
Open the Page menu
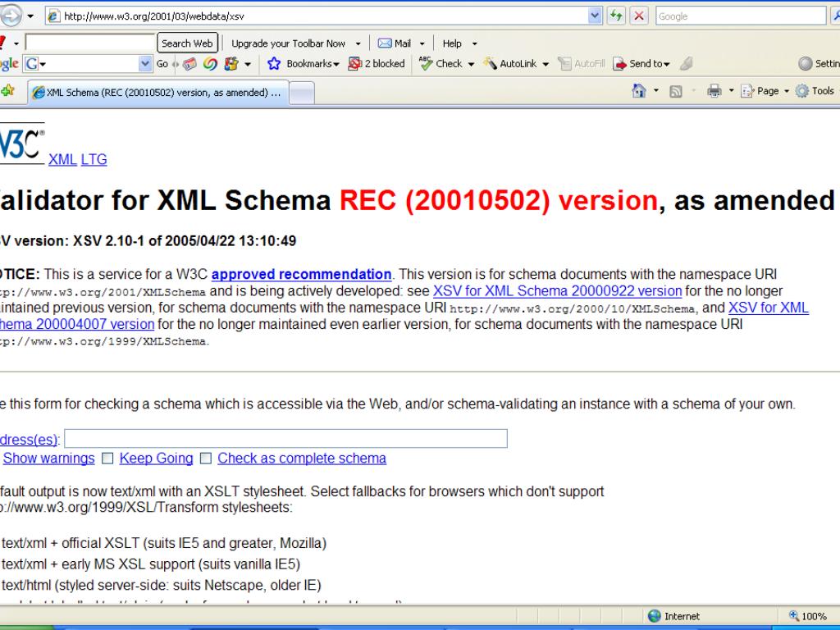765,91
